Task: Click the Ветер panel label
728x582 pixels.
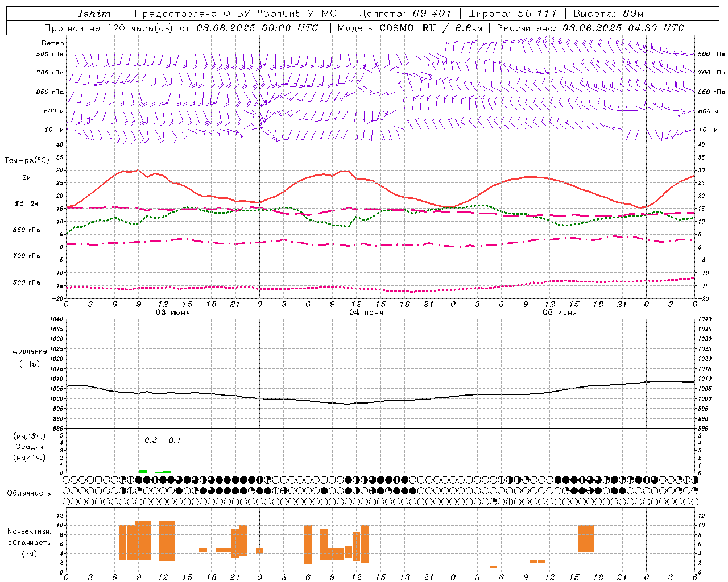Action: tap(53, 43)
